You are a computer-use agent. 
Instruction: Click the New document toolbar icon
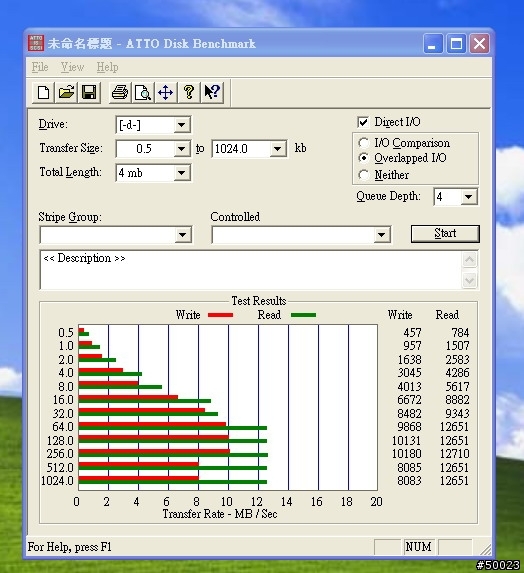pos(43,92)
